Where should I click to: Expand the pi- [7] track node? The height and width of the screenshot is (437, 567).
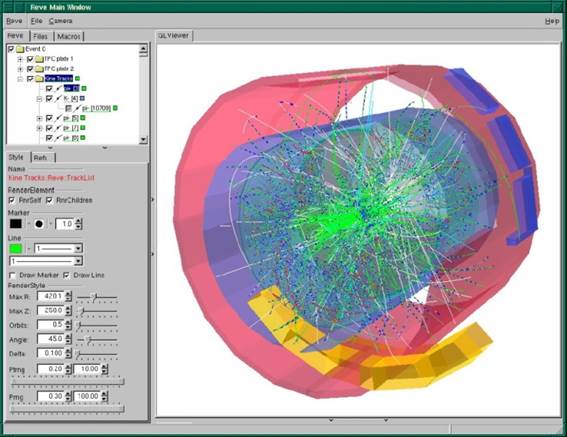pos(39,128)
